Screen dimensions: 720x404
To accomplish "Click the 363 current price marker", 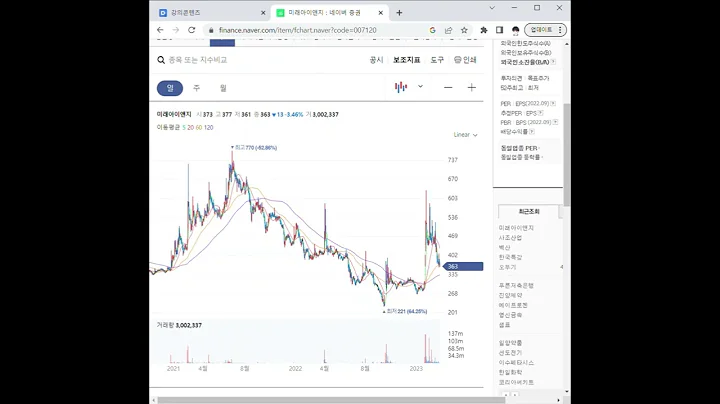I will pyautogui.click(x=463, y=266).
